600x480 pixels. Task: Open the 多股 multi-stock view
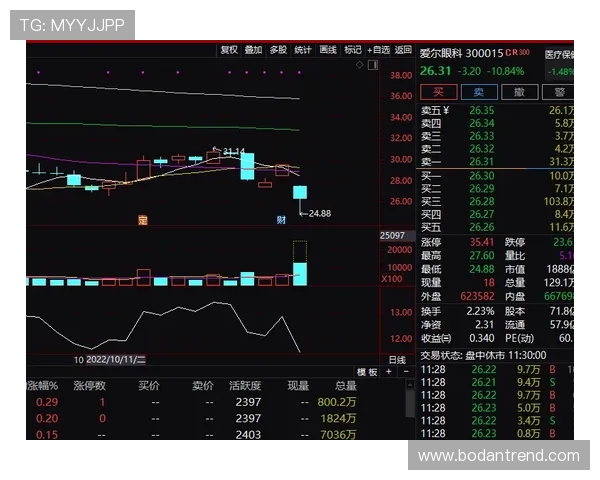click(278, 49)
